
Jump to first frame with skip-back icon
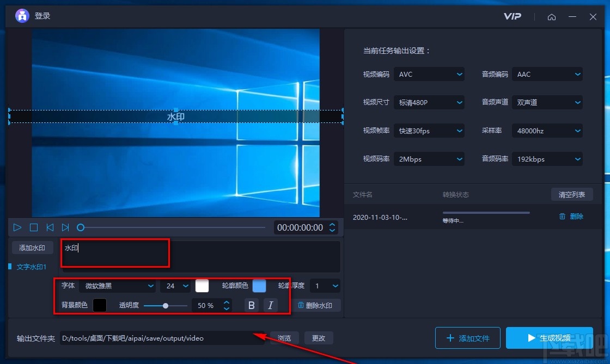click(50, 227)
